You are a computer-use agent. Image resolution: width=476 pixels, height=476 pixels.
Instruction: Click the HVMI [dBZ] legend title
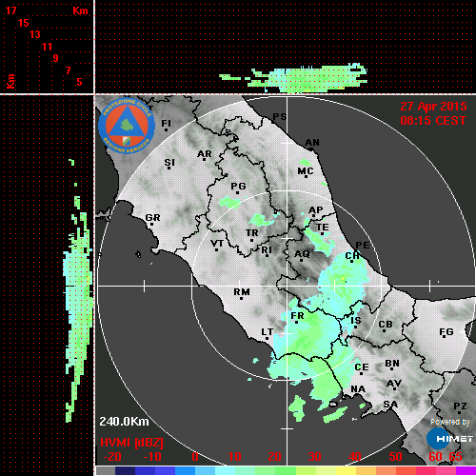[131, 443]
